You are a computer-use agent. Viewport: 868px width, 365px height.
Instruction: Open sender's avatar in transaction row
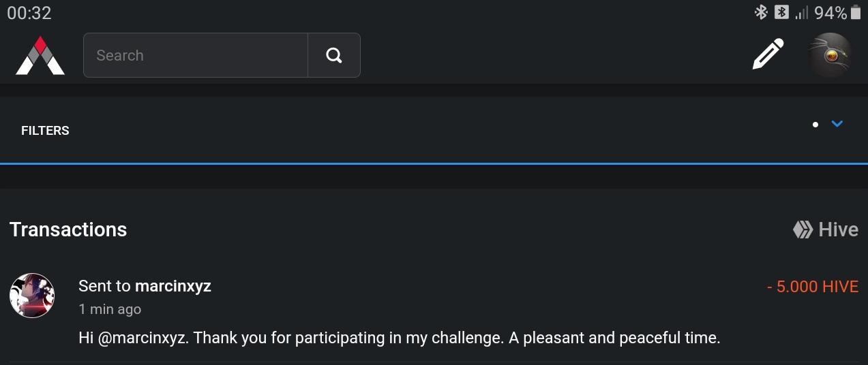[32, 296]
